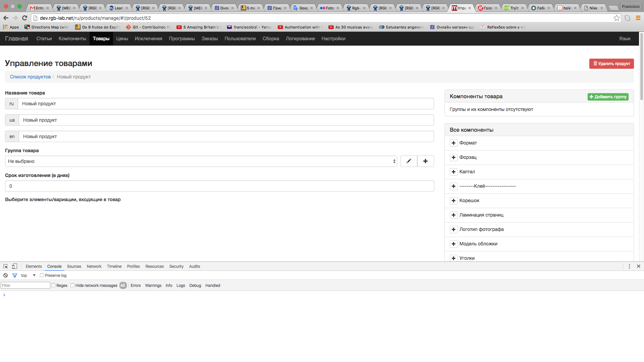The height and width of the screenshot is (362, 644).
Task: Enable the Preserve log checkbox
Action: point(42,276)
